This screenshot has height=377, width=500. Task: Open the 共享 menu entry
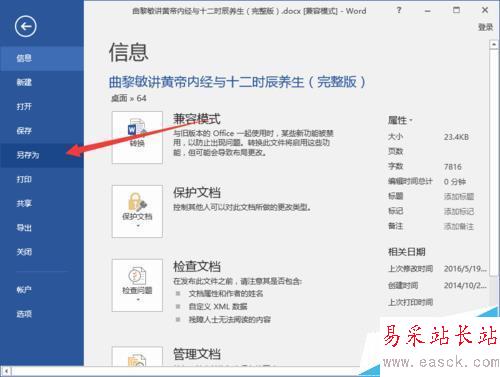pyautogui.click(x=42, y=203)
